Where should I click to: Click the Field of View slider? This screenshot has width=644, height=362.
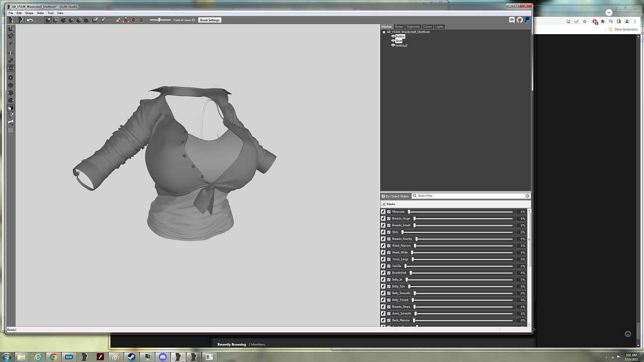pyautogui.click(x=160, y=20)
